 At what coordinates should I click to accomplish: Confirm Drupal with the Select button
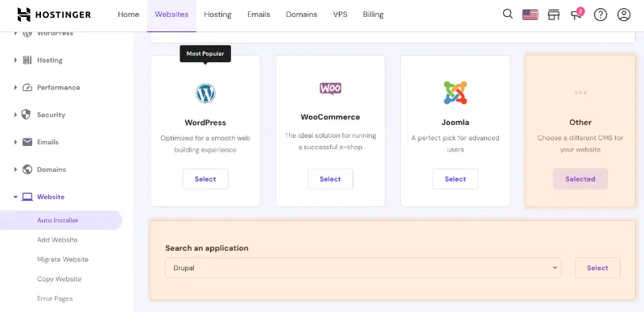(597, 268)
